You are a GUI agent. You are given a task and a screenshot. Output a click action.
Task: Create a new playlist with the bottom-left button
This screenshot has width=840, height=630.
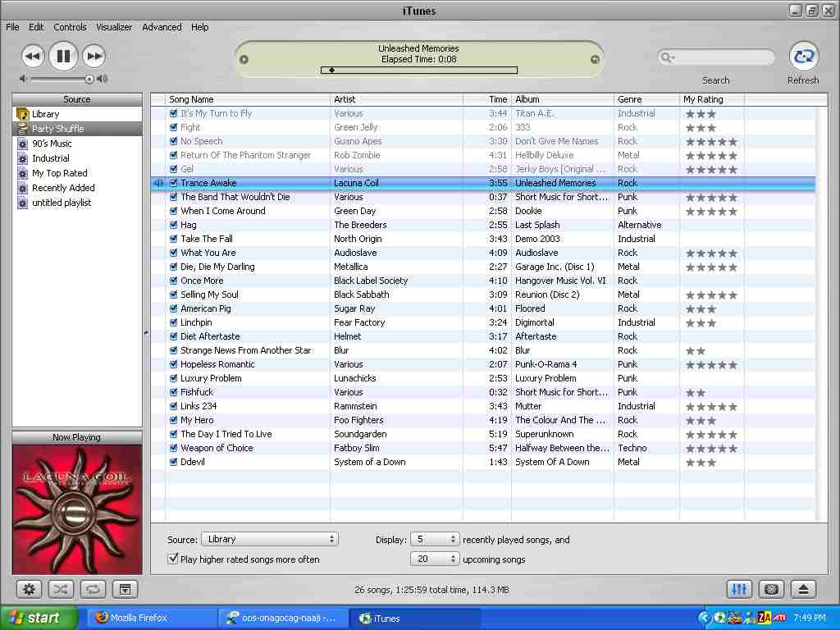click(30, 589)
